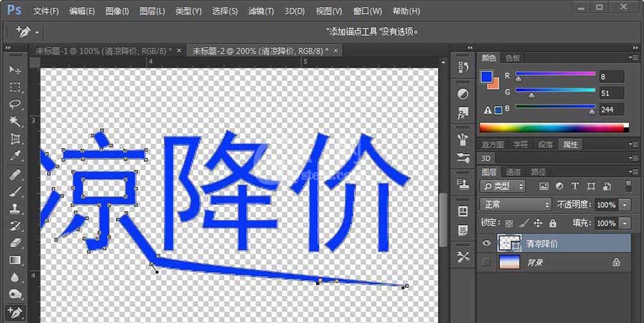The width and height of the screenshot is (644, 323).
Task: Open the 填充 fill arrow
Action: point(625,223)
